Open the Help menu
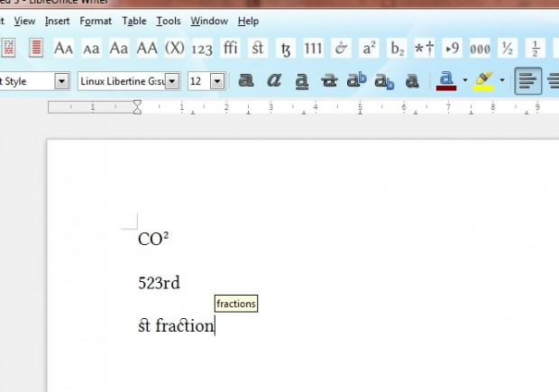Viewport: 559px width, 392px height. point(248,22)
